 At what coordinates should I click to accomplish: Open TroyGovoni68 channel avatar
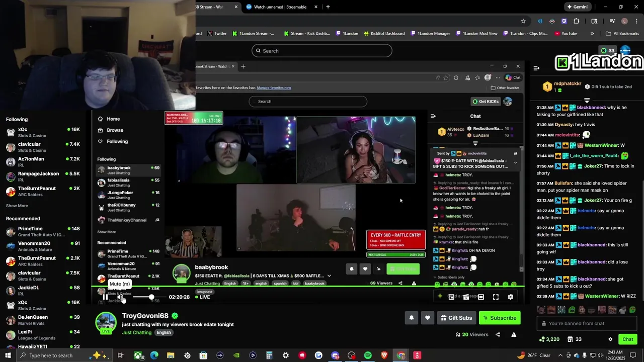point(106,323)
